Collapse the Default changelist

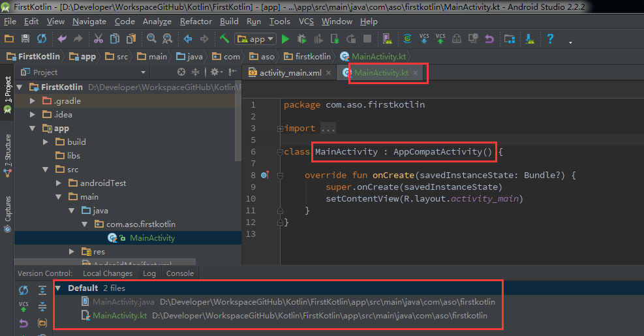58,288
